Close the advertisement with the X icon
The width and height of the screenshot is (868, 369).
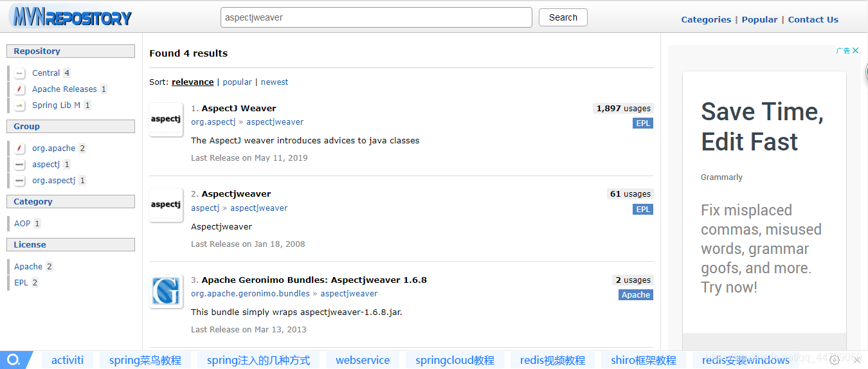[x=855, y=51]
